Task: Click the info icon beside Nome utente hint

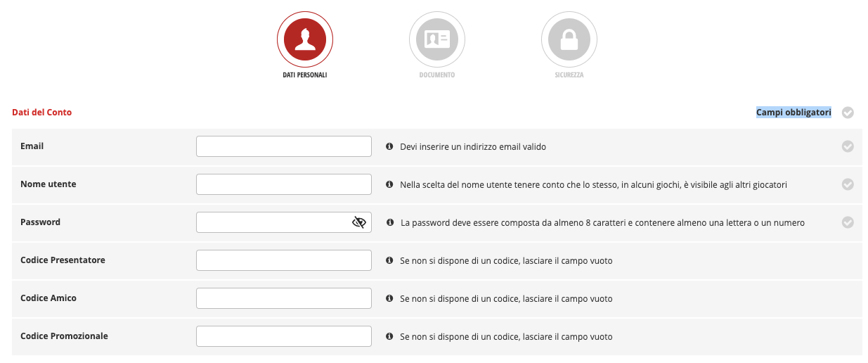Action: click(389, 184)
